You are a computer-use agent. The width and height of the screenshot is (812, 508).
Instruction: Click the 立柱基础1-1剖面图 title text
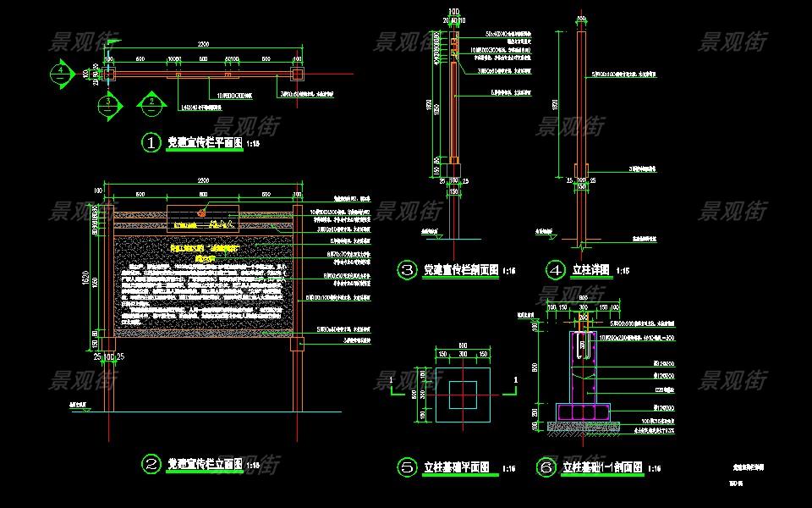603,467
